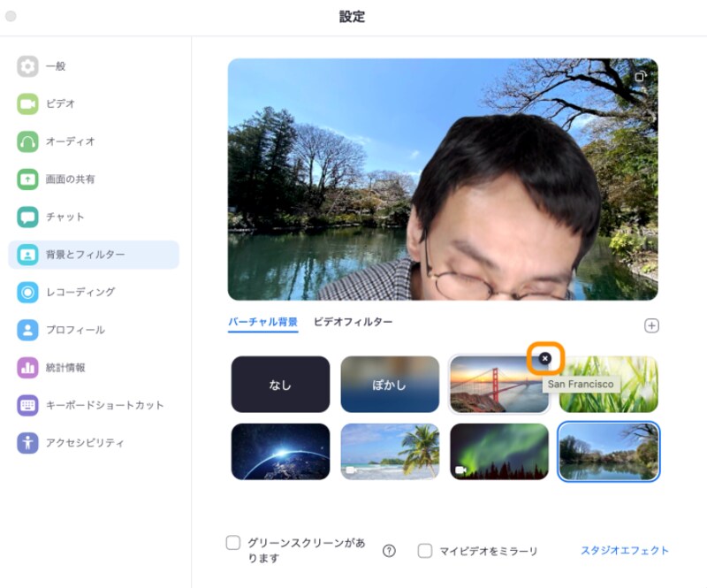Click the help question mark icon

(390, 549)
